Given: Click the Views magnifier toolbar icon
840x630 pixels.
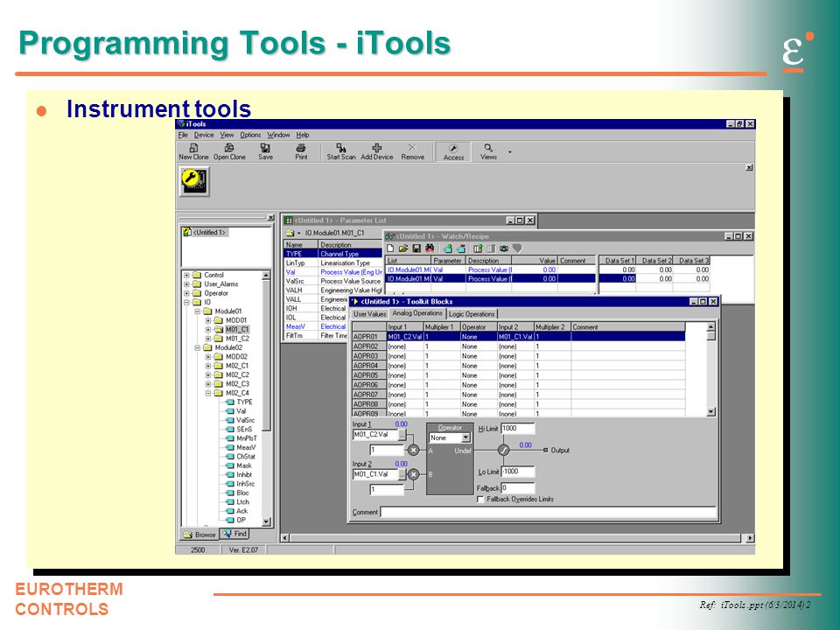Looking at the screenshot, I should (488, 148).
